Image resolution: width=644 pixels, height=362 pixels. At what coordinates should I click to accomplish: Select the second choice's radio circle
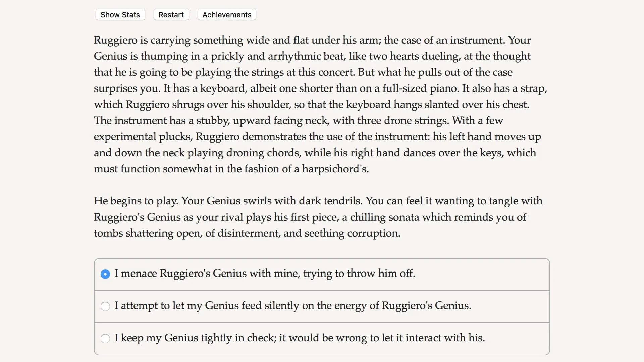coord(105,306)
